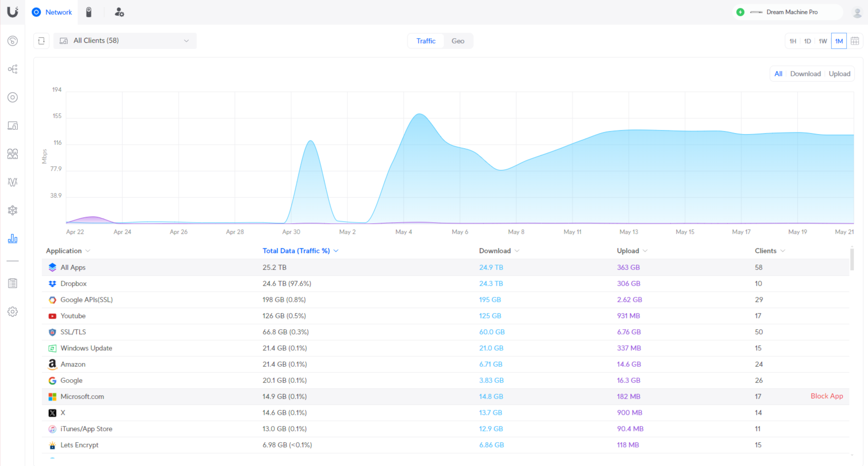Select the 1W time range
This screenshot has width=868, height=466.
point(823,41)
